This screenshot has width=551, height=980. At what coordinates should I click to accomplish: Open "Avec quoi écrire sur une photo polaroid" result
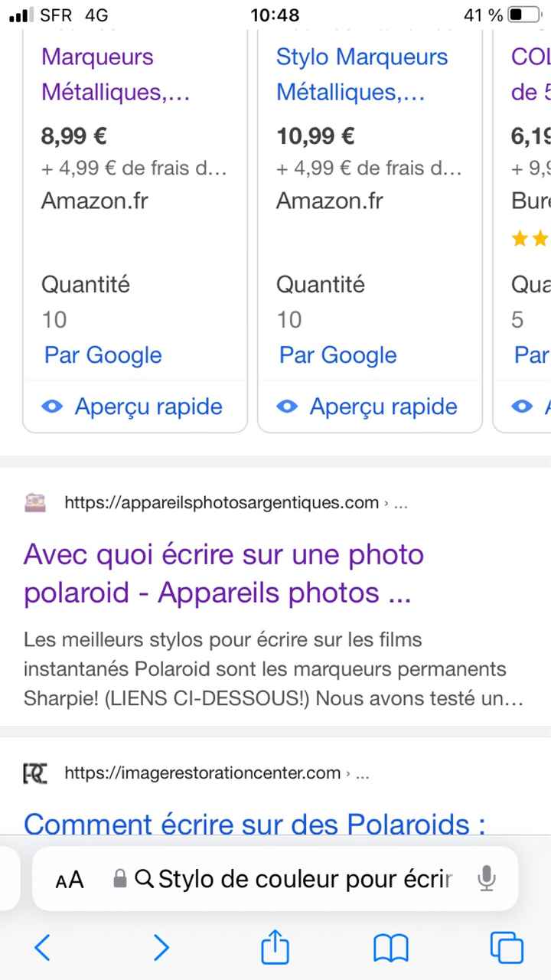(223, 573)
